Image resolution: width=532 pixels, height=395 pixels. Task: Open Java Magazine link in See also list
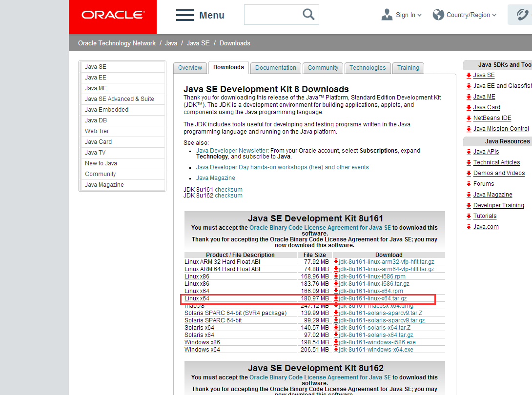pyautogui.click(x=215, y=178)
